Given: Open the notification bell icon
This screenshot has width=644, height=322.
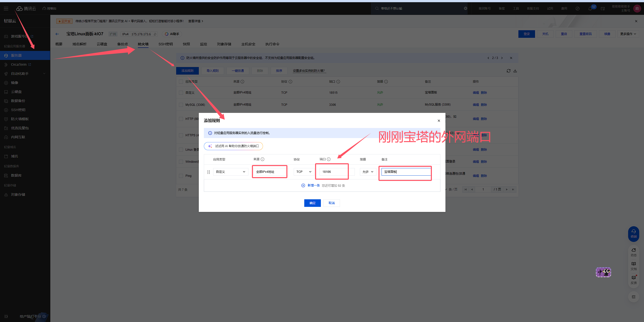Looking at the screenshot, I should pos(590,9).
